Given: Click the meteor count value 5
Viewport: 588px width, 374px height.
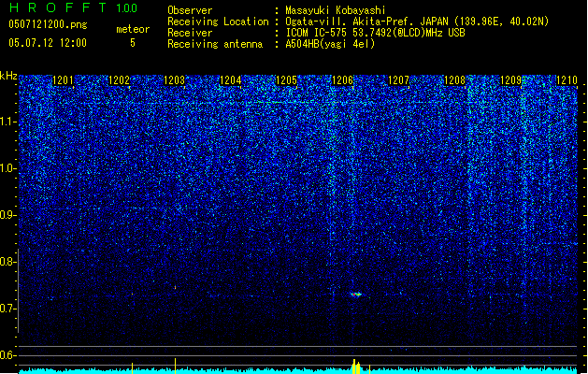Looking at the screenshot, I should [x=133, y=43].
